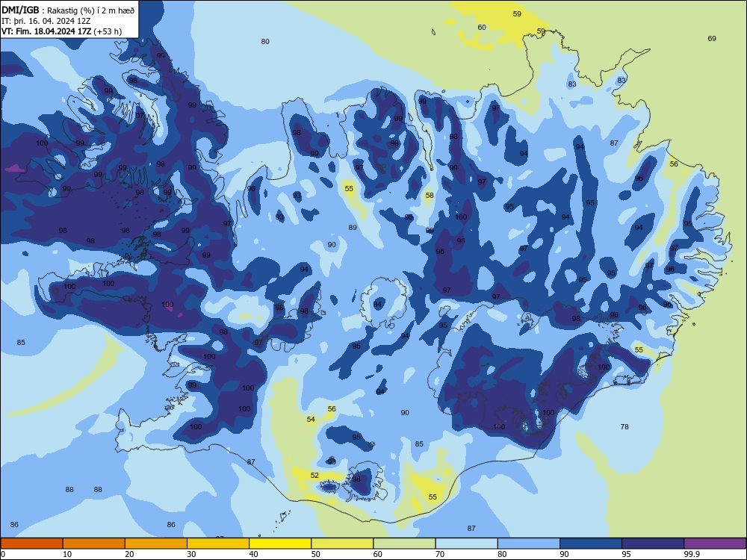This screenshot has height=560, width=747.
Task: Click the legend label '99.9'
Action: pyautogui.click(x=692, y=554)
